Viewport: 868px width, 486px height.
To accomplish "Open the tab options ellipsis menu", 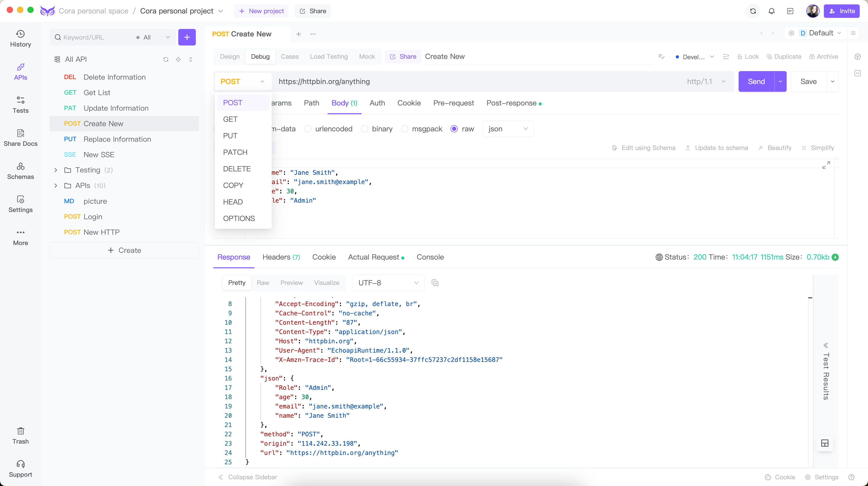I will point(313,34).
